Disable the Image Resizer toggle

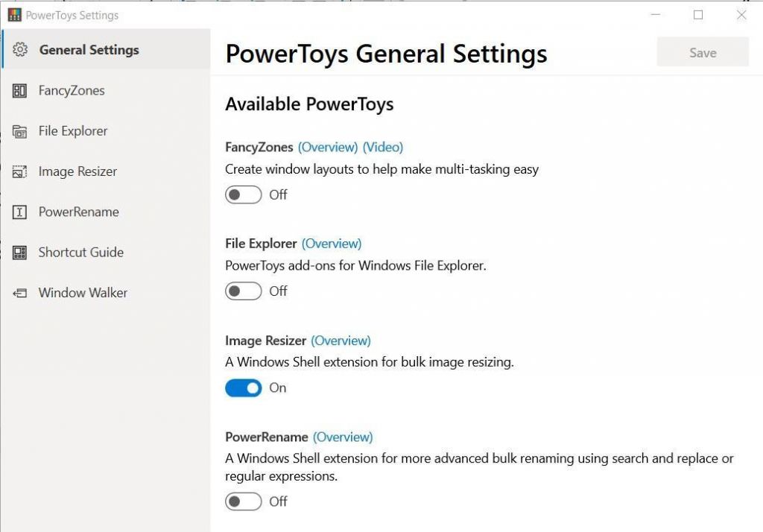click(x=243, y=387)
